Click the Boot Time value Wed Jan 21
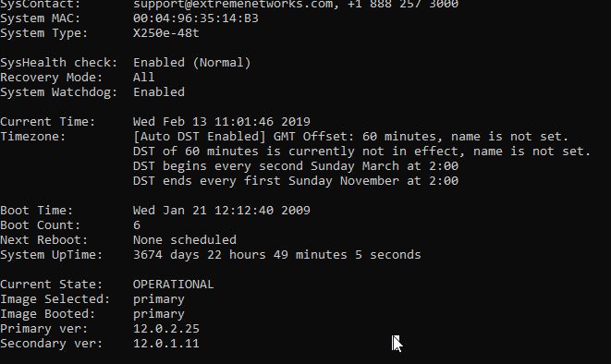 221,211
